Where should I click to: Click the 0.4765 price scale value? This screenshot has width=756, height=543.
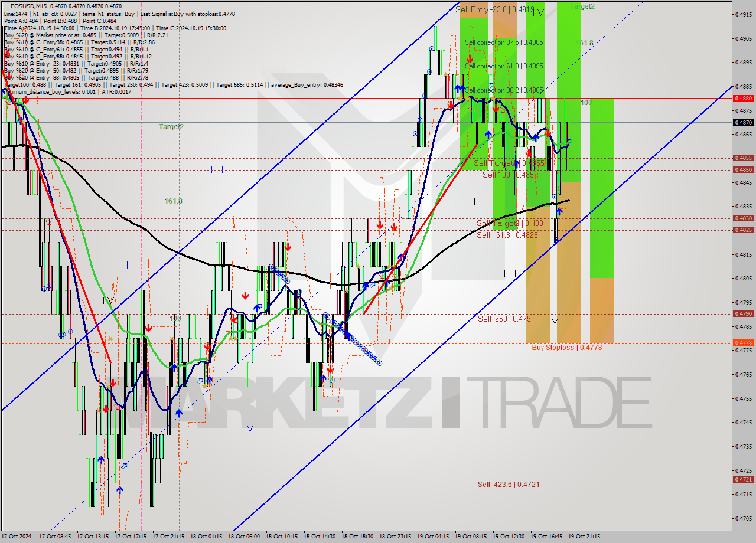pos(743,374)
